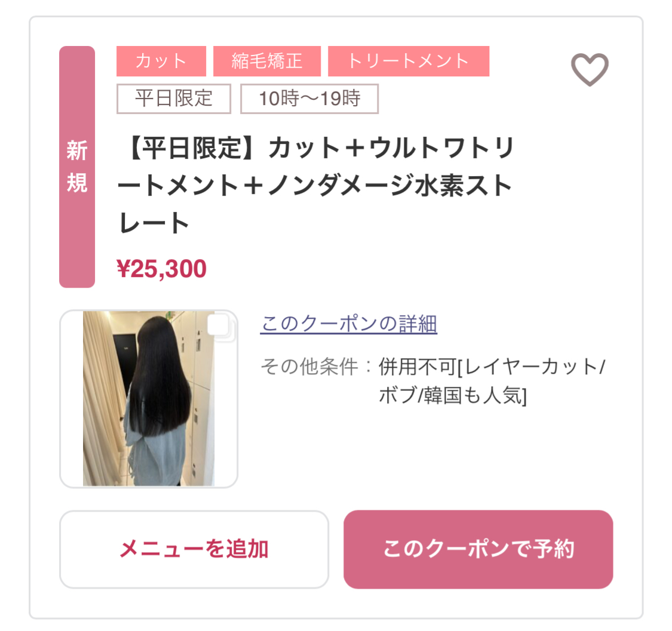Click the その他条件 label
This screenshot has height=631, width=672.
(309, 367)
